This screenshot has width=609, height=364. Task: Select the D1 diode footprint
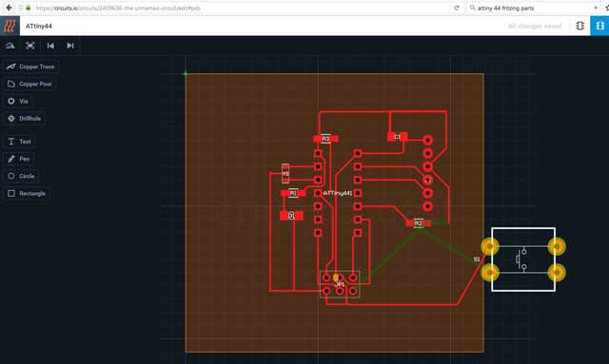[291, 216]
